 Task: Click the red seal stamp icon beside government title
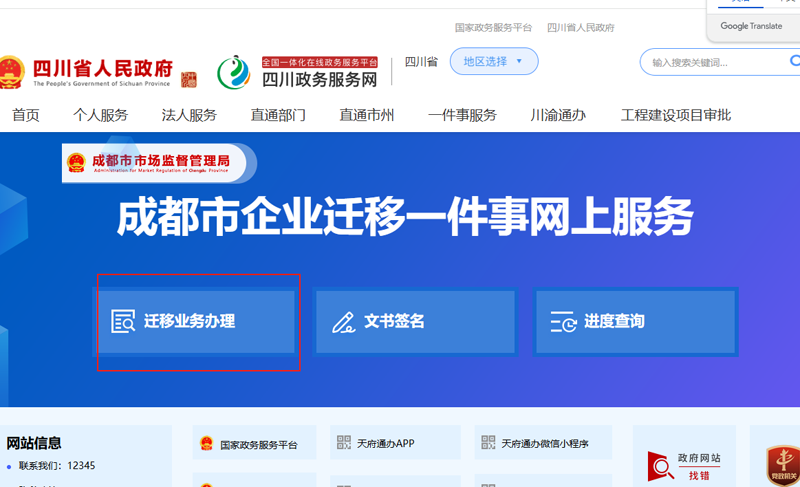coord(189,80)
